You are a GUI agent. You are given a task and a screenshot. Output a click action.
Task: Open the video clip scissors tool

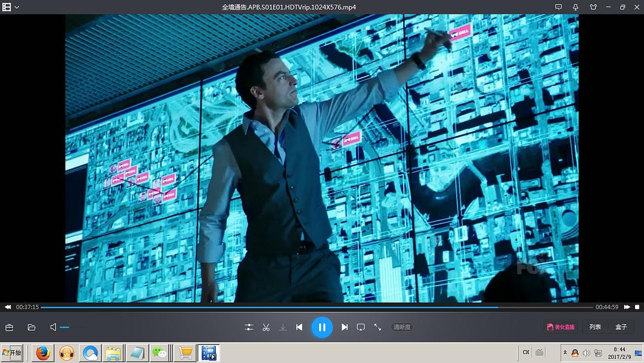[266, 327]
